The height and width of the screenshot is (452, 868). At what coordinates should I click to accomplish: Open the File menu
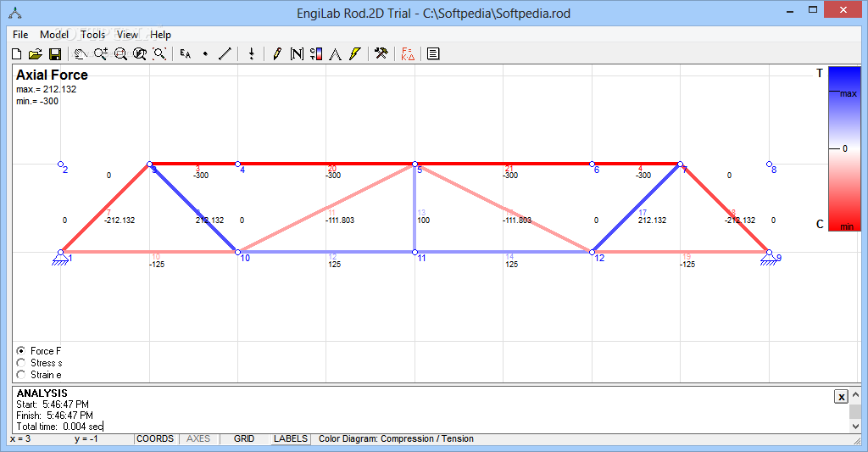[x=20, y=34]
